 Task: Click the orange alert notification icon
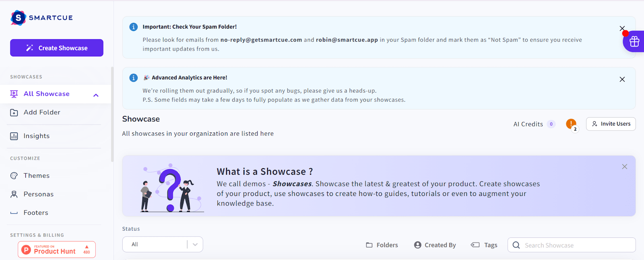pos(571,124)
